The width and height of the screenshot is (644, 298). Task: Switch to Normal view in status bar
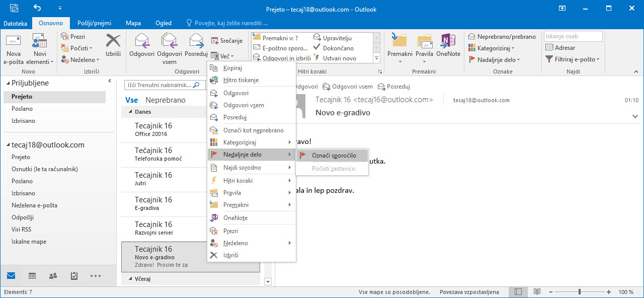518,292
